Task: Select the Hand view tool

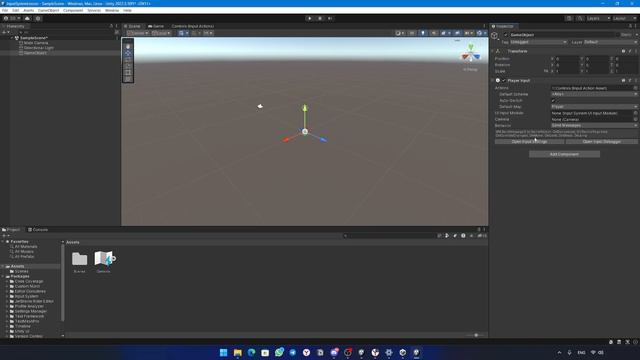Action: [x=128, y=47]
